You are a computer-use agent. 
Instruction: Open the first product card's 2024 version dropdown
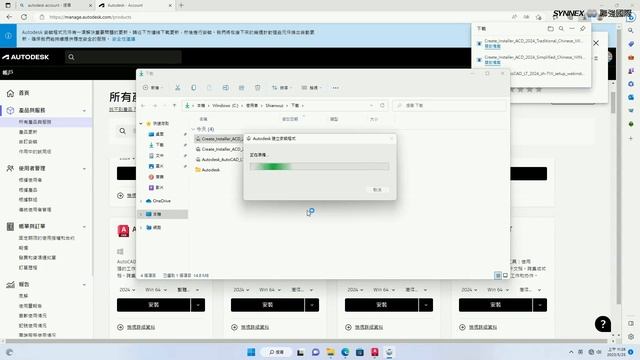tap(127, 290)
